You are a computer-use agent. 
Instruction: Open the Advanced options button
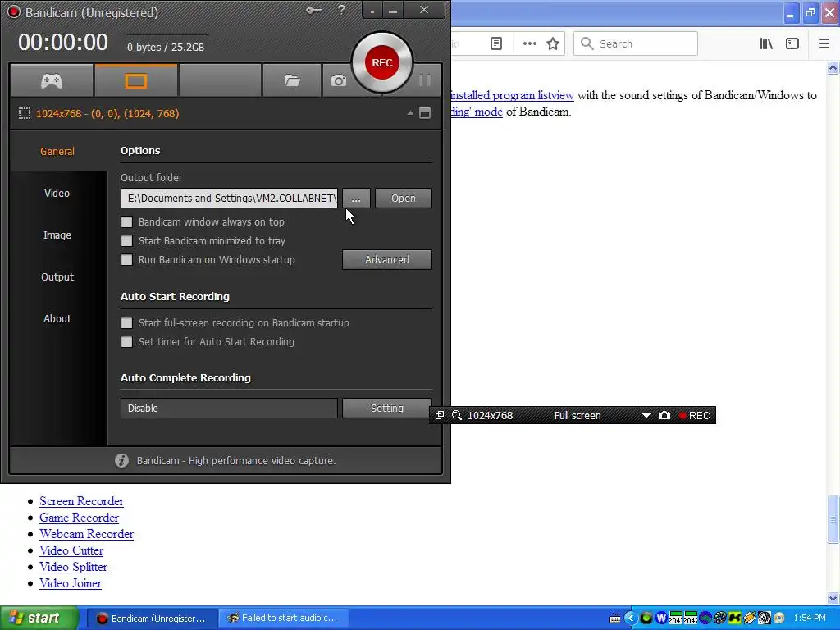[x=387, y=260]
